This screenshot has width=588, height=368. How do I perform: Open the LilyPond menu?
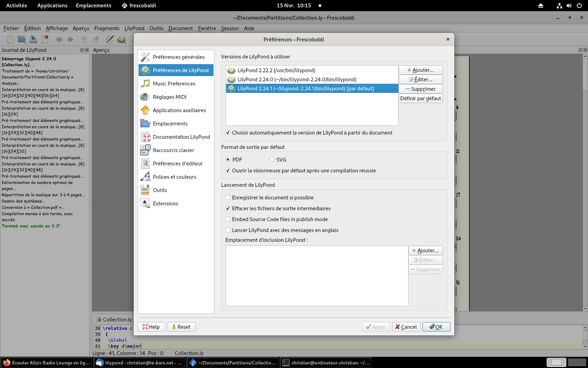coord(134,28)
